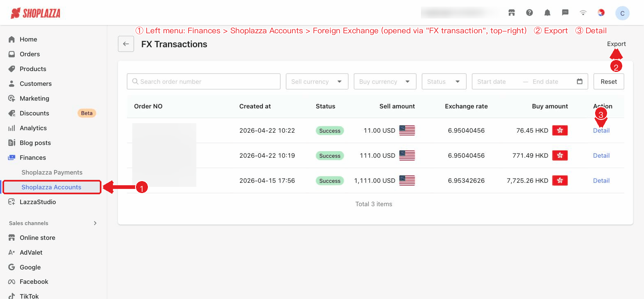644x299 pixels.
Task: Click the Success status of 1,111.00 USD row
Action: [x=330, y=181]
